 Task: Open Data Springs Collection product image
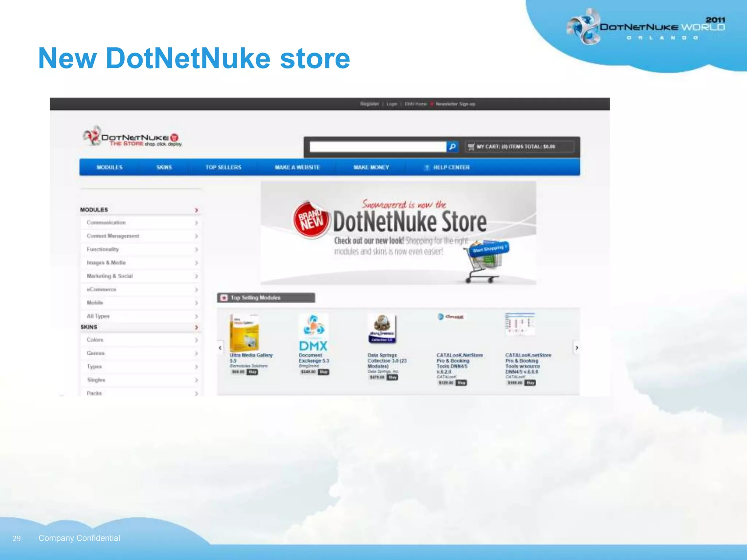pyautogui.click(x=382, y=329)
